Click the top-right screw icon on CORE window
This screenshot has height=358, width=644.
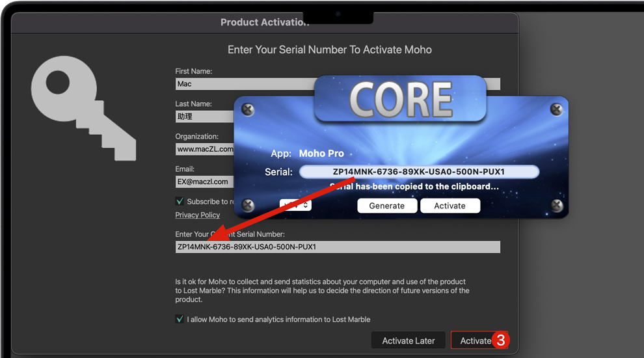point(556,109)
